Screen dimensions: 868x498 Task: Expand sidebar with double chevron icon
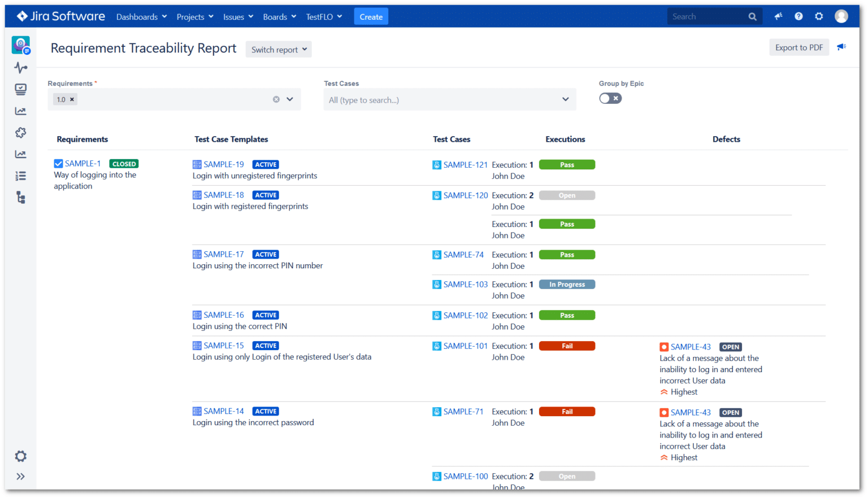pos(21,477)
